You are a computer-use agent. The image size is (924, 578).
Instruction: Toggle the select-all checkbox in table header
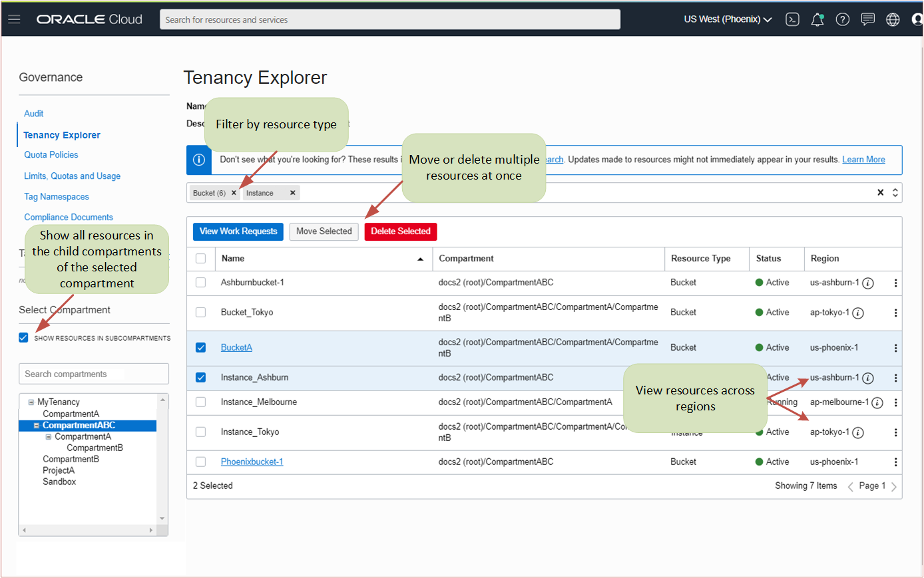pos(200,259)
